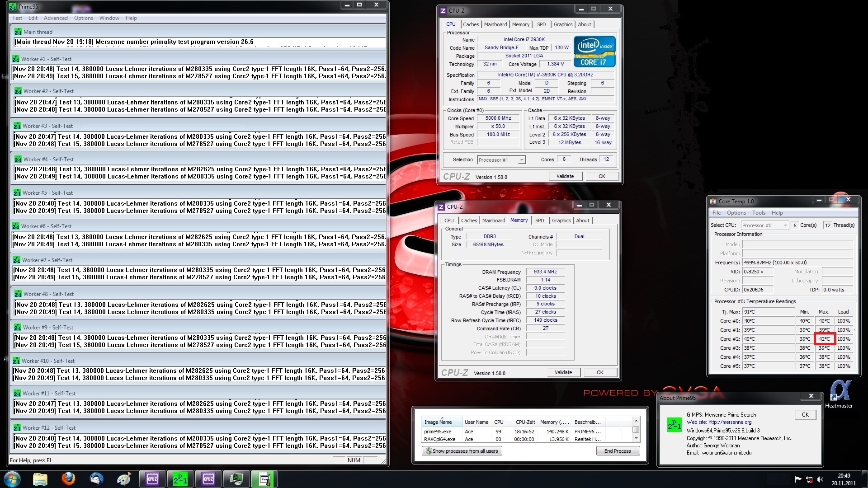Sort Task Manager by Image Name column
The height and width of the screenshot is (488, 868).
(x=441, y=422)
